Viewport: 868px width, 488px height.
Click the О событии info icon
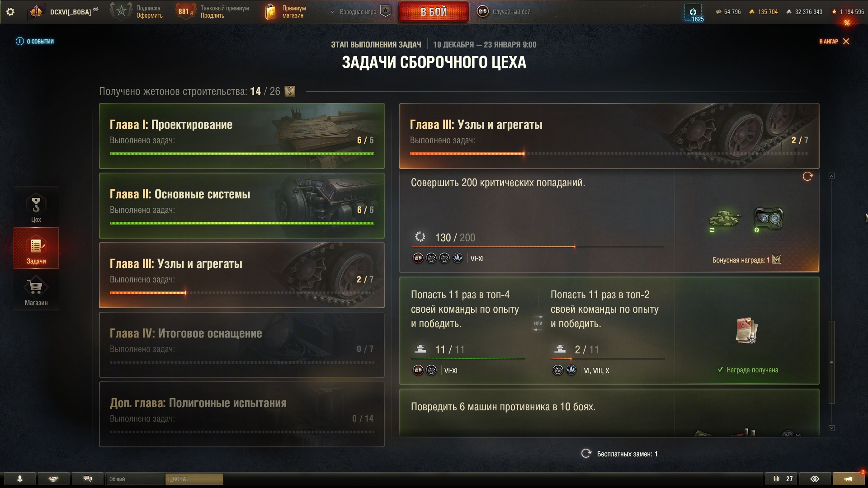[x=19, y=41]
